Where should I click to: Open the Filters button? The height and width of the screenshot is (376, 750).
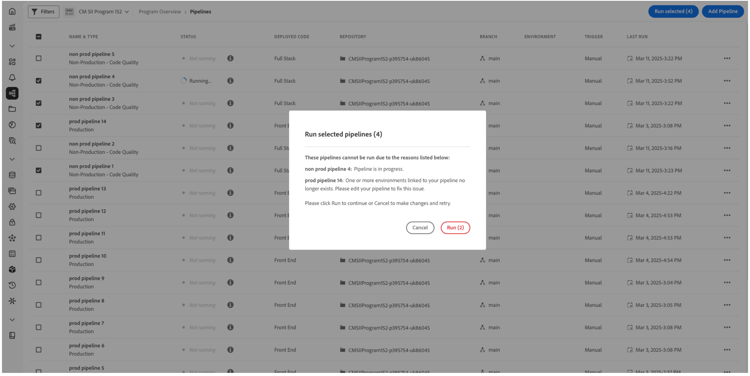pyautogui.click(x=44, y=11)
